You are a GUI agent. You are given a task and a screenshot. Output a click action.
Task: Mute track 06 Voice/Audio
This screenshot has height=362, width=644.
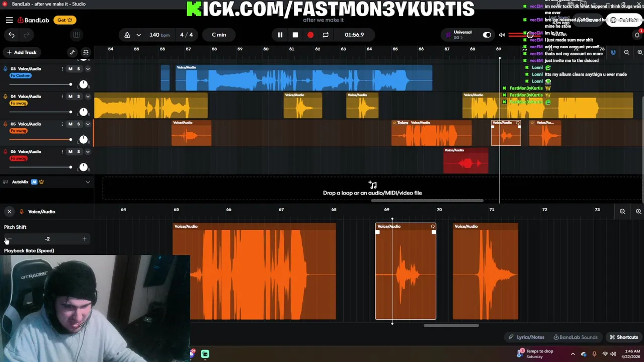coord(70,152)
